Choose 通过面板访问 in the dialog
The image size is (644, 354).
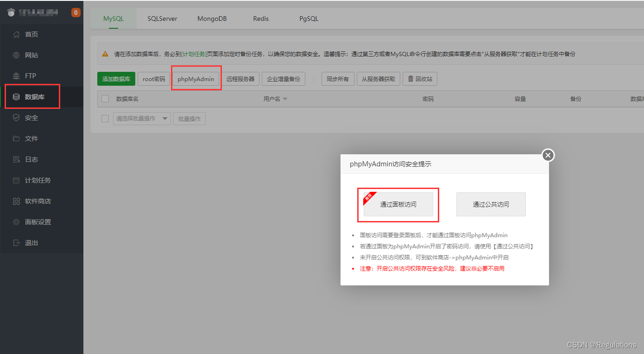click(x=398, y=204)
